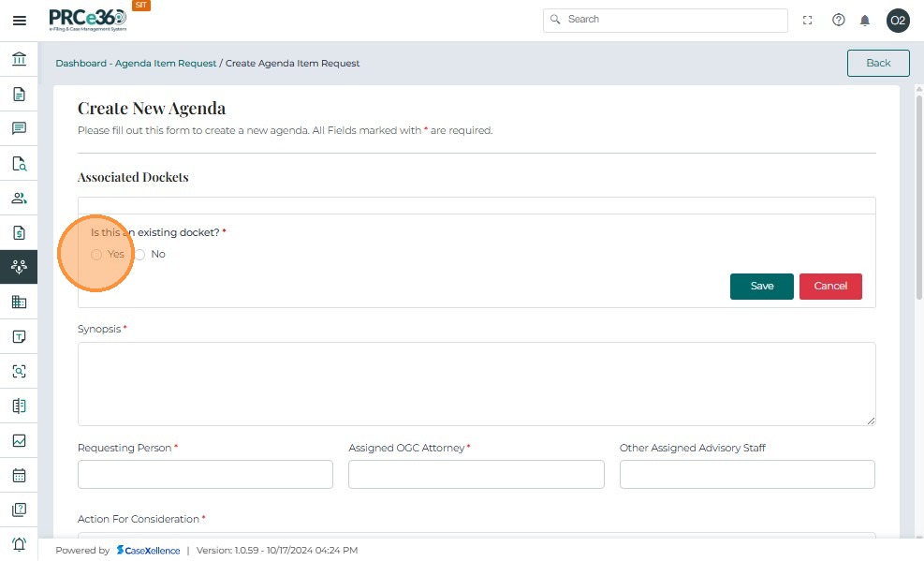924x561 pixels.
Task: Toggle fullscreen mode icon
Action: [807, 20]
